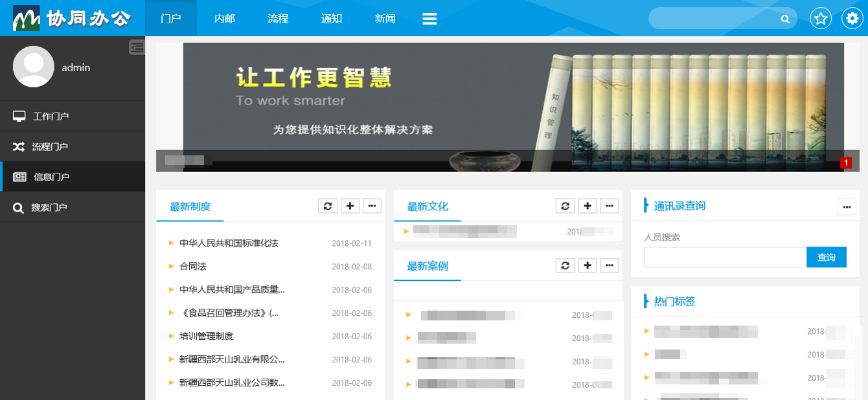Click the admin username
Viewport: 868px width, 400px height.
pyautogui.click(x=76, y=67)
